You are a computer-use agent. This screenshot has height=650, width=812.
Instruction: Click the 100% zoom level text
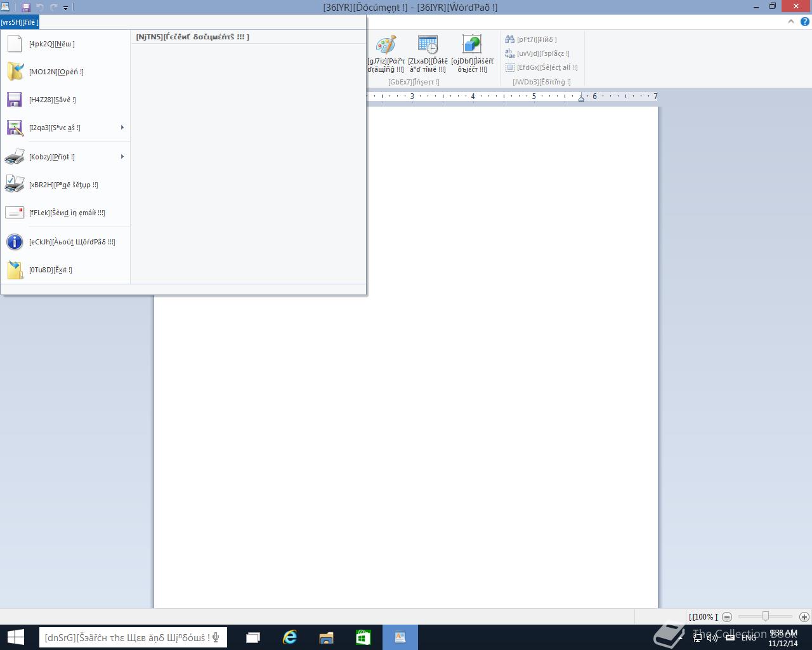(x=704, y=616)
